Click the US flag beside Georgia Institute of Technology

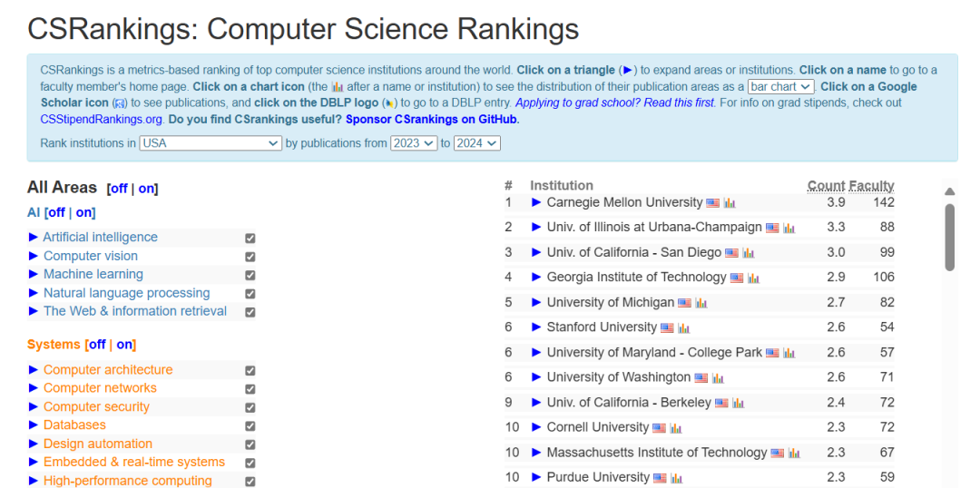[x=736, y=278]
